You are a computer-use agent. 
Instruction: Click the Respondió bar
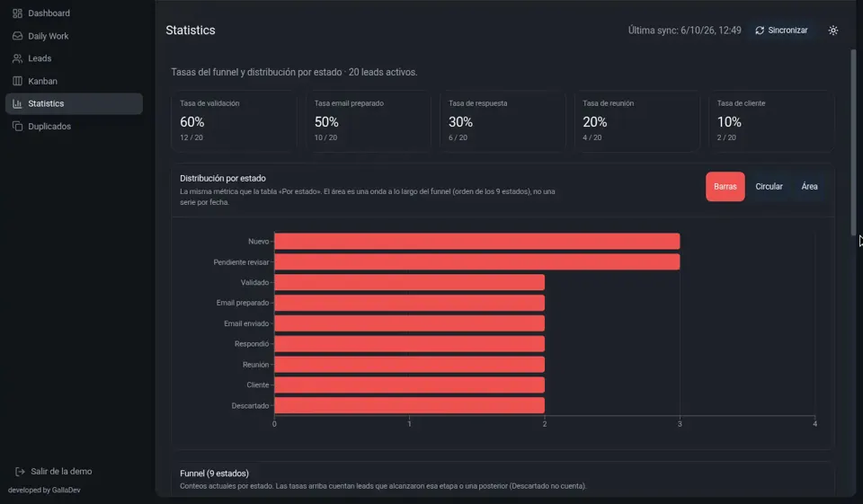point(410,344)
